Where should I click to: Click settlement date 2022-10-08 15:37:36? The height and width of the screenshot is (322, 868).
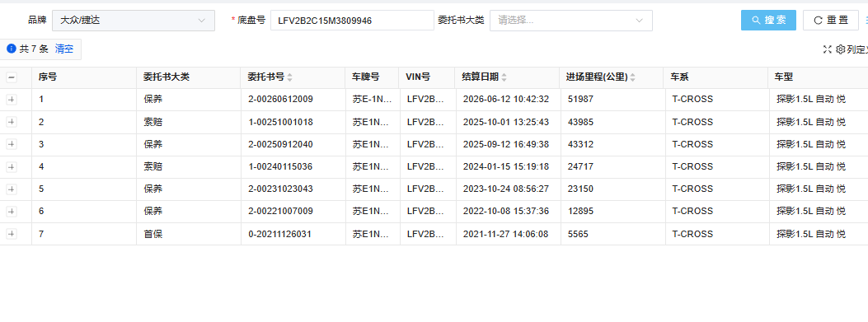(x=506, y=212)
